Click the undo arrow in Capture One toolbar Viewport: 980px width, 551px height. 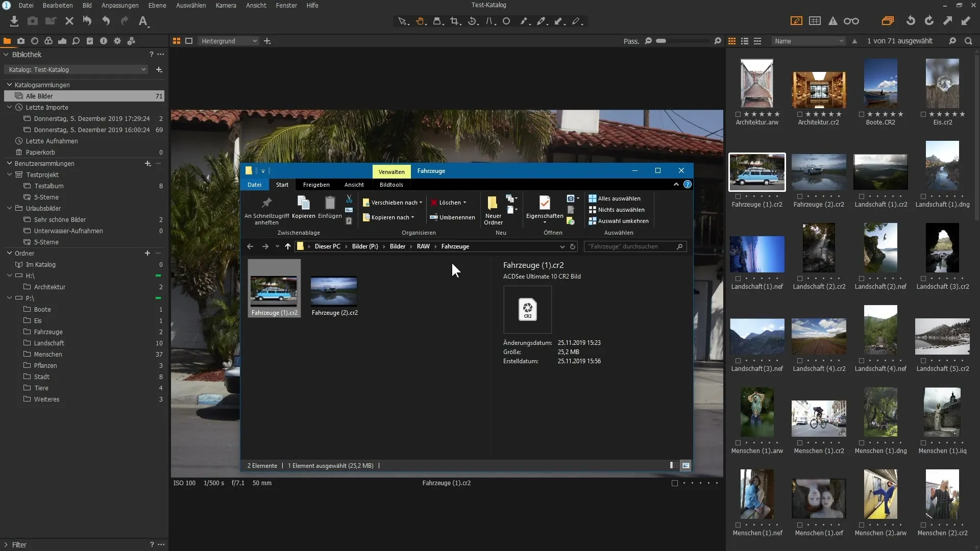pyautogui.click(x=106, y=21)
